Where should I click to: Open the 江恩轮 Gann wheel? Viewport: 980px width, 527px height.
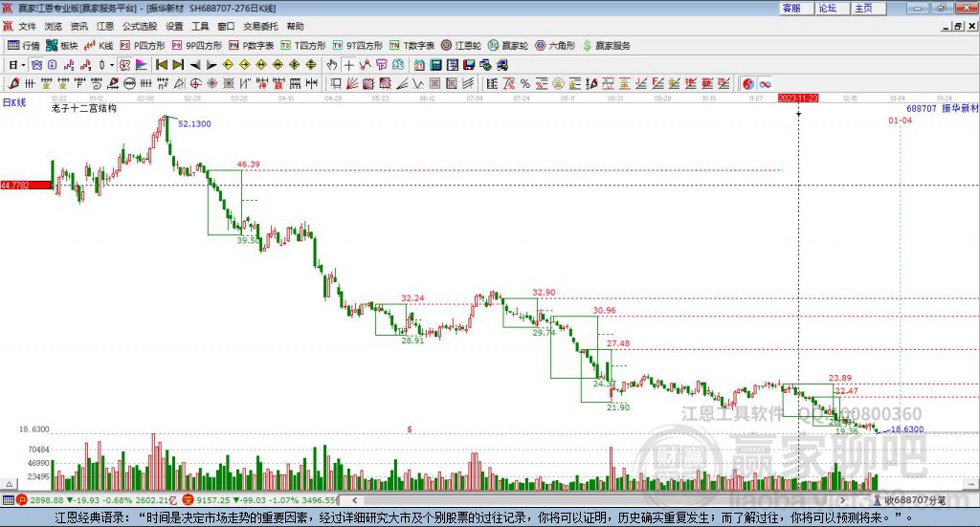pyautogui.click(x=461, y=46)
